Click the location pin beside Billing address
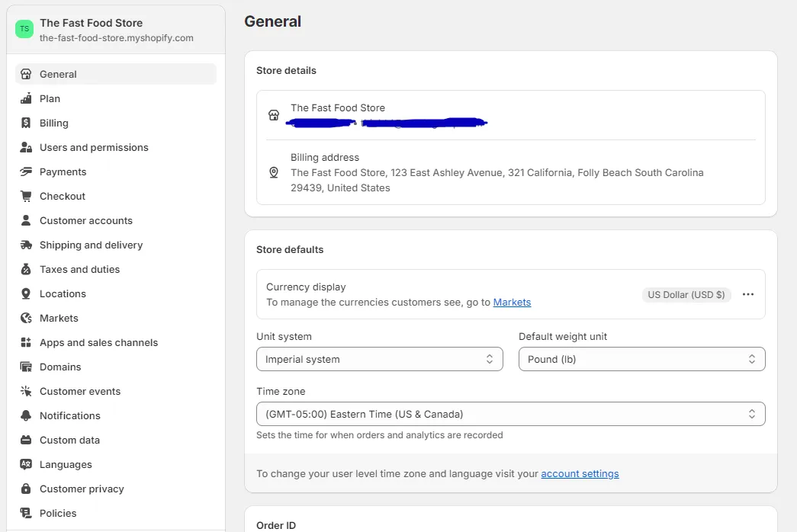797x532 pixels. (x=274, y=173)
